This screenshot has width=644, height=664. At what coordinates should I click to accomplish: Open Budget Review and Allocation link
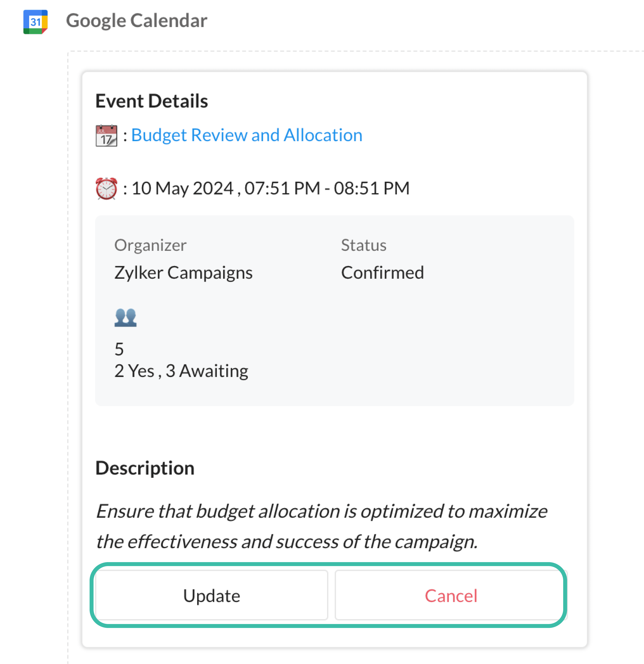(247, 135)
